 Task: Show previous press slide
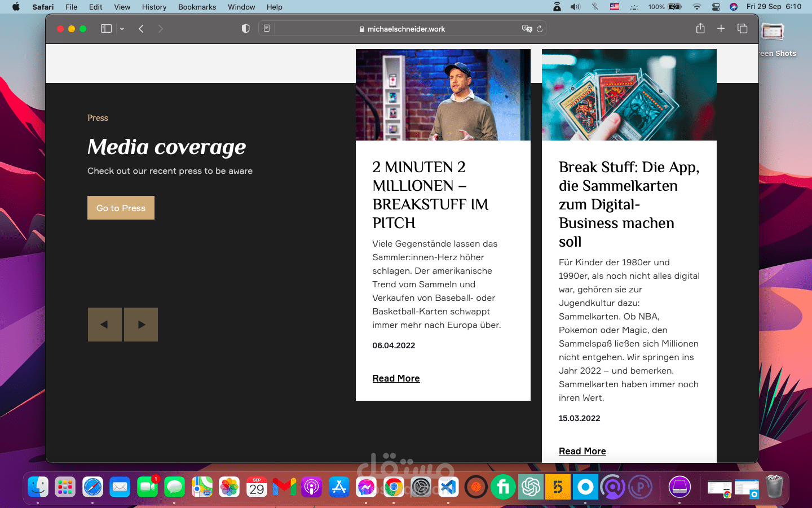point(104,325)
